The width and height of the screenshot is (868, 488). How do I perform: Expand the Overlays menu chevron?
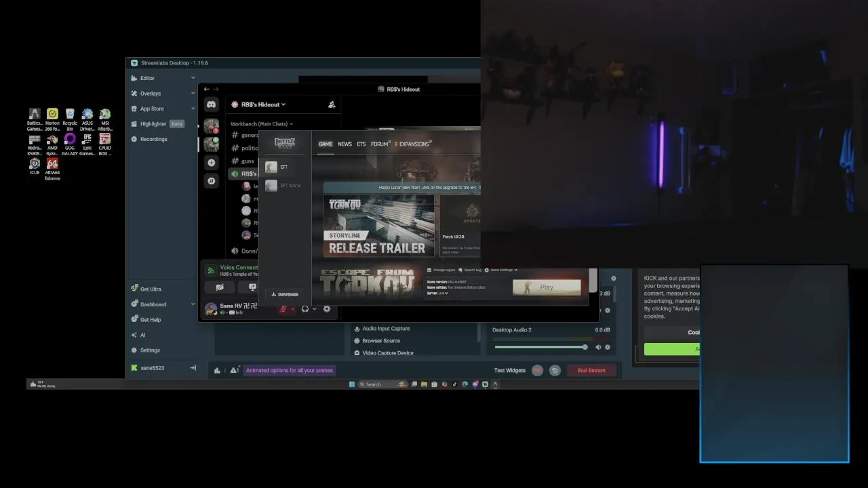(x=193, y=94)
